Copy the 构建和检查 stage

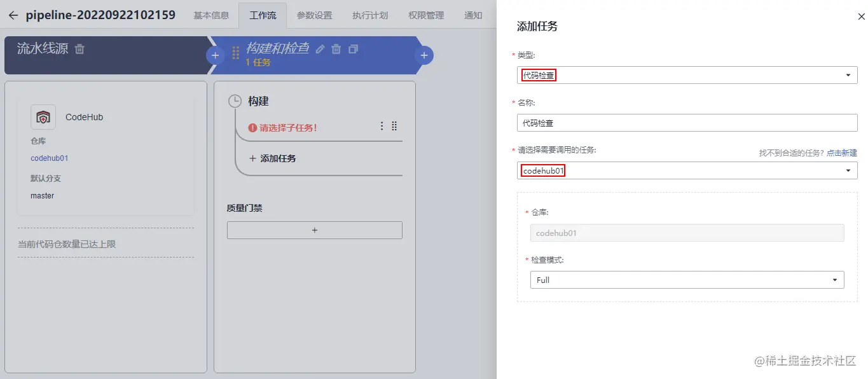click(x=354, y=49)
